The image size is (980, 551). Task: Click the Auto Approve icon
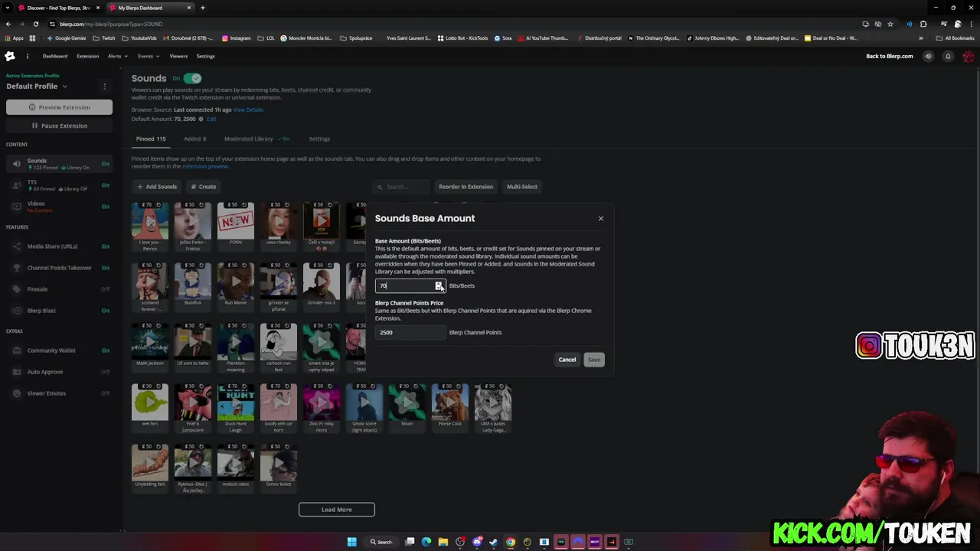click(17, 372)
